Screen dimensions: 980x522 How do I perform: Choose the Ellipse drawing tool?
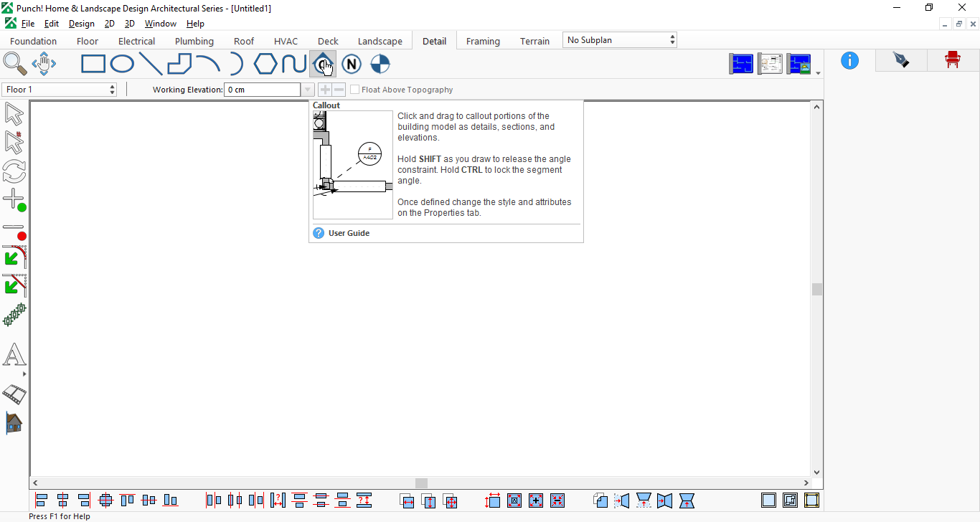(x=122, y=65)
